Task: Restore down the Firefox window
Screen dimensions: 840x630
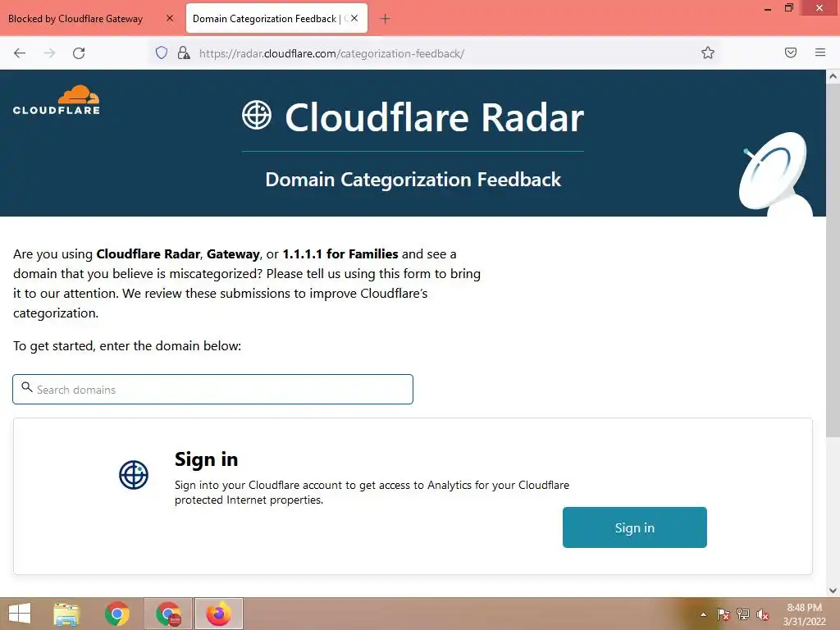Action: tap(788, 7)
